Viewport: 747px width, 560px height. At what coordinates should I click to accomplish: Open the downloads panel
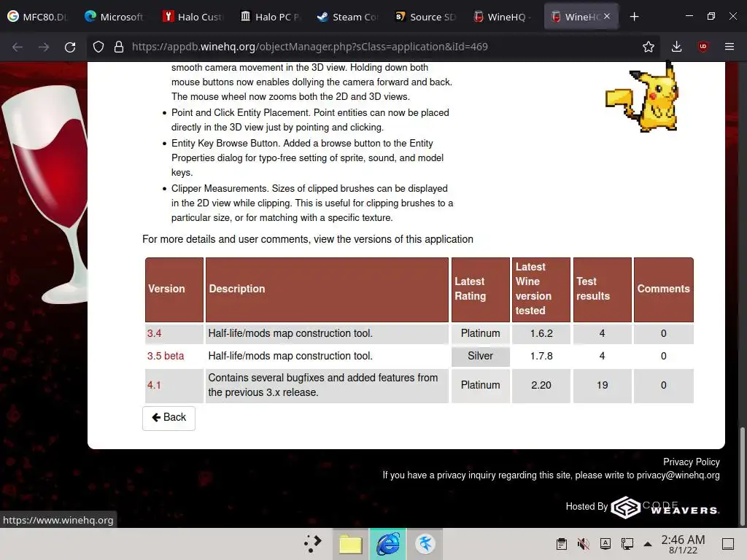pyautogui.click(x=676, y=47)
